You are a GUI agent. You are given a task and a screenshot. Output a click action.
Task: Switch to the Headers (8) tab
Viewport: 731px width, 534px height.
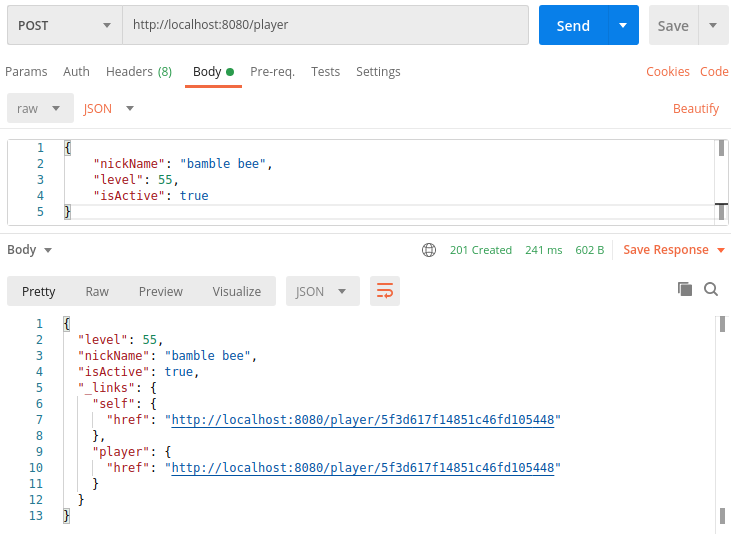coord(139,72)
